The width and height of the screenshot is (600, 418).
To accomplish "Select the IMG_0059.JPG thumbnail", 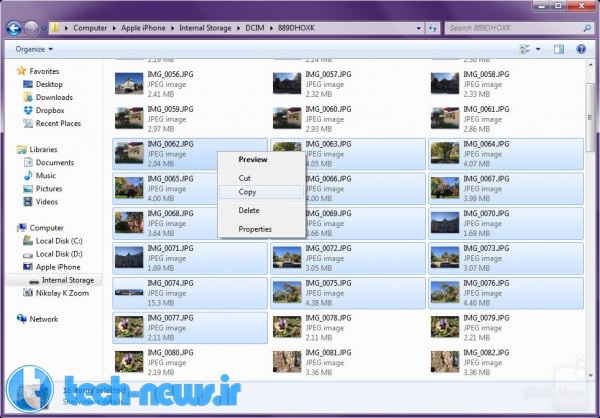I will coord(129,119).
